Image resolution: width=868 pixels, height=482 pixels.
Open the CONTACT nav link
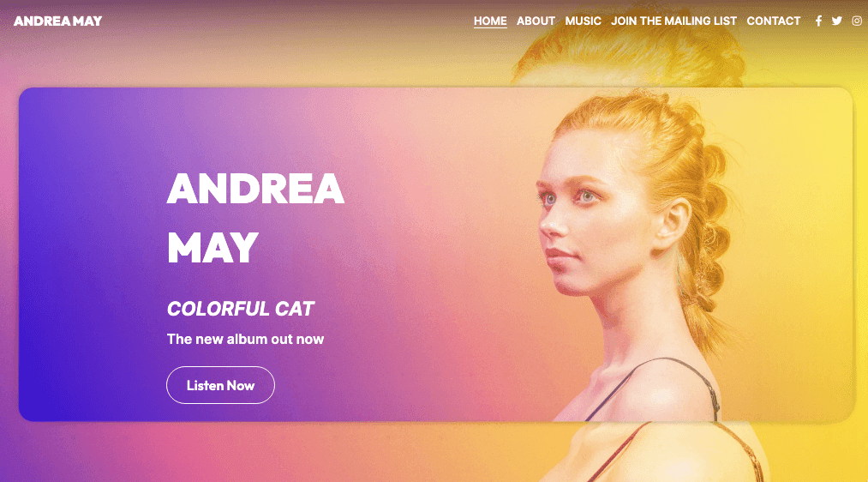pyautogui.click(x=774, y=21)
